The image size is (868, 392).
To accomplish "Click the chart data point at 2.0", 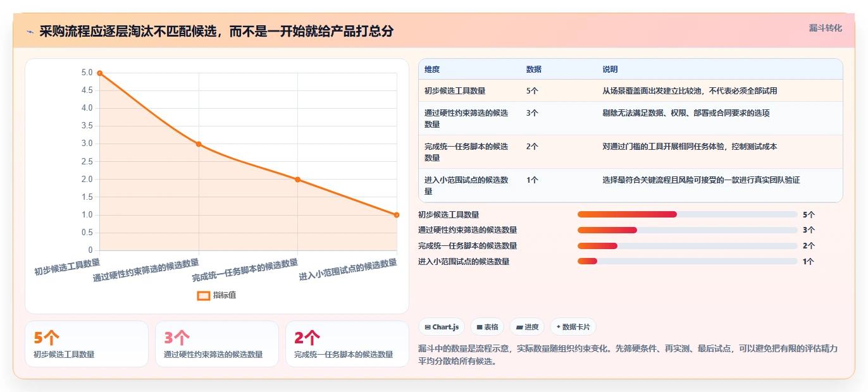I will 297,180.
